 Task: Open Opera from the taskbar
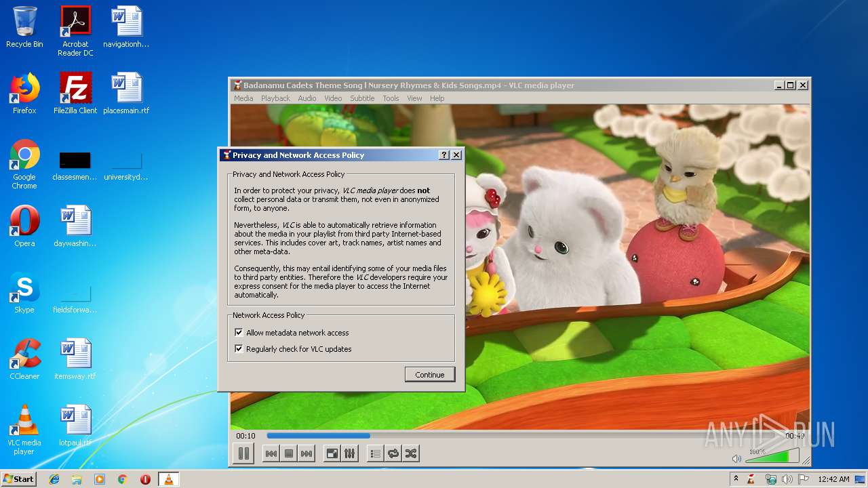145,479
